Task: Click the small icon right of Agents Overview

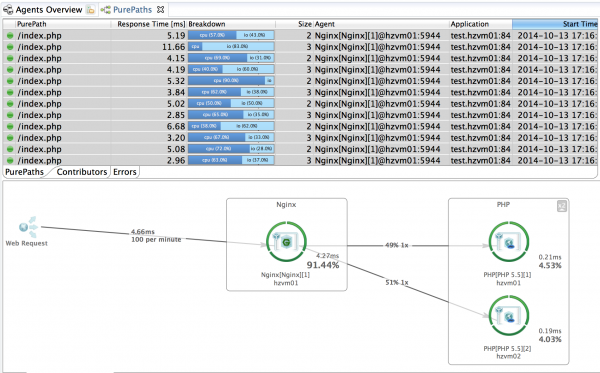Action: [91, 10]
